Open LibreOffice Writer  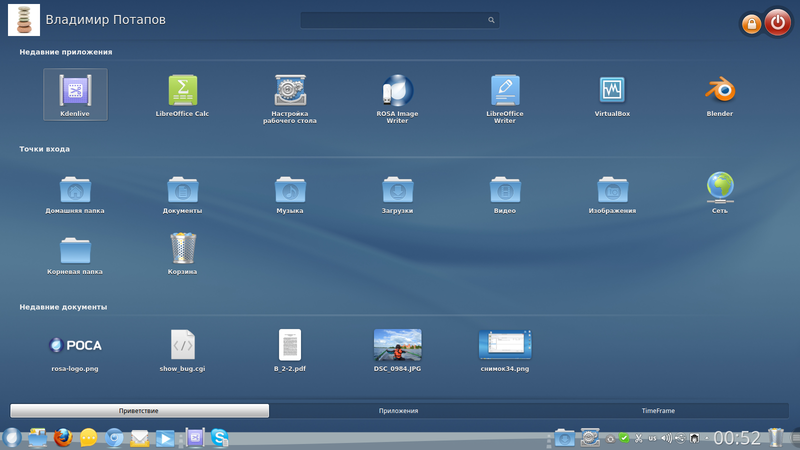pyautogui.click(x=505, y=99)
